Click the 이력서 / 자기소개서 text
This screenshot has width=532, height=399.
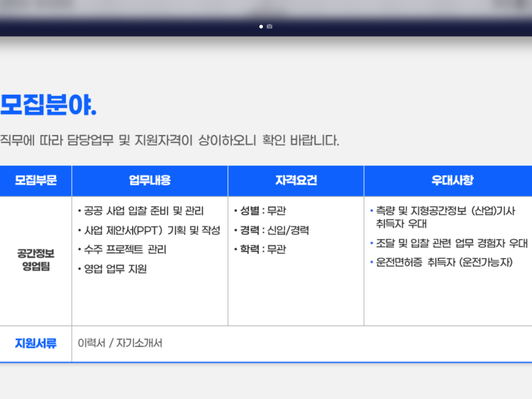pos(120,343)
